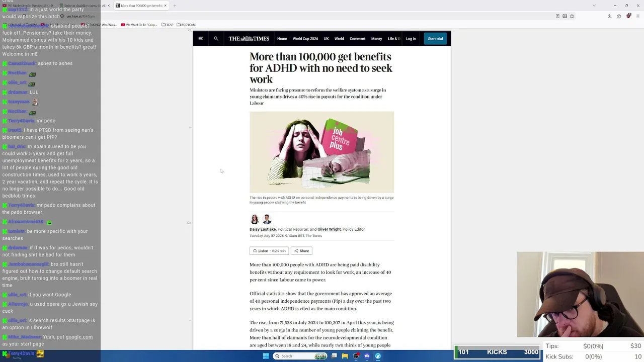
Task: Open the Windows Start menu
Action: click(x=266, y=356)
